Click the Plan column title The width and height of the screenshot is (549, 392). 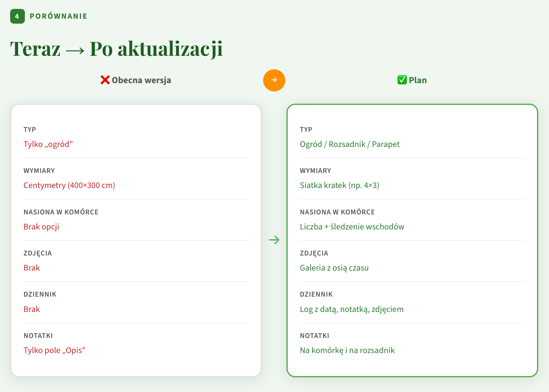(x=418, y=80)
